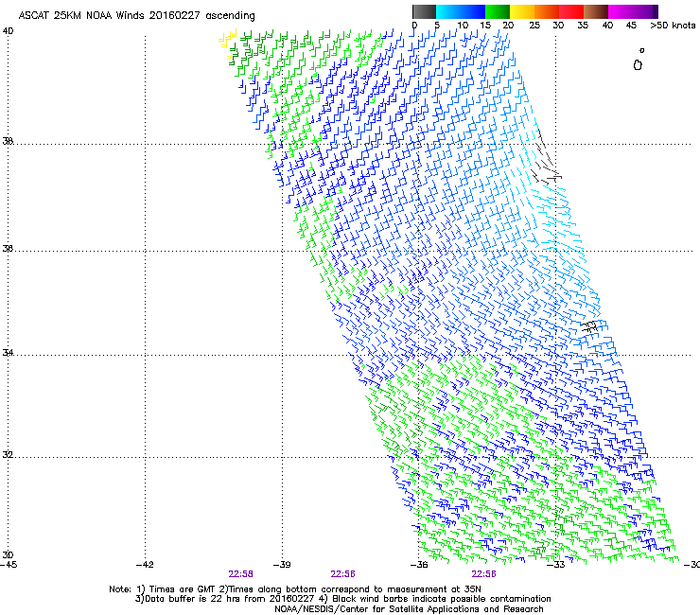700x615 pixels.
Task: Click the latitude label '32'
Action: pyautogui.click(x=8, y=455)
